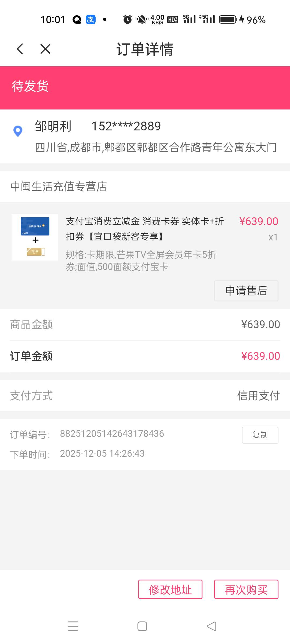Tap the back arrow icon
The width and height of the screenshot is (290, 644).
click(x=20, y=49)
